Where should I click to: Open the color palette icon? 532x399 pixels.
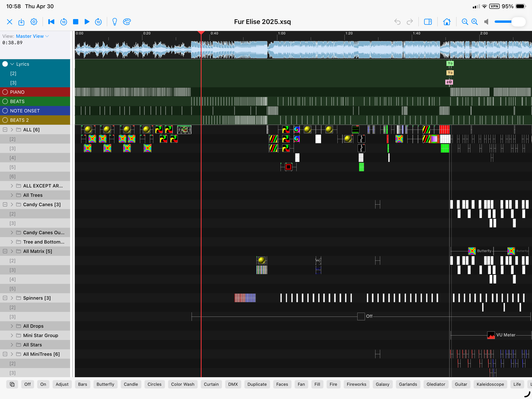pos(127,22)
